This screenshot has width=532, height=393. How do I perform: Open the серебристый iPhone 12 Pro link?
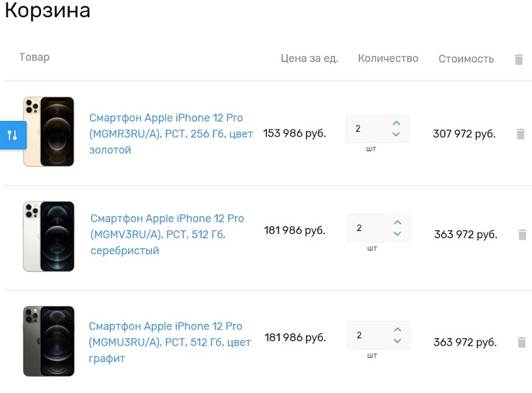click(x=167, y=234)
